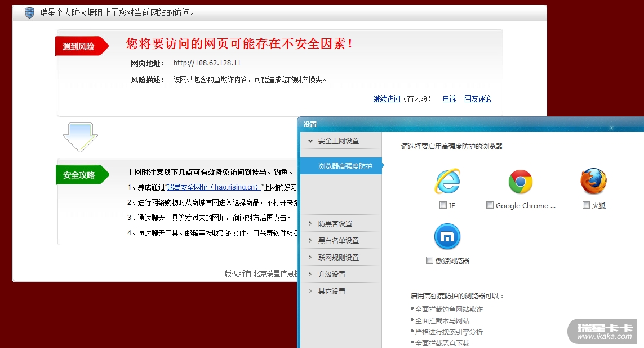Expand the 黑白名单设置 section
The image size is (644, 348).
(x=339, y=240)
